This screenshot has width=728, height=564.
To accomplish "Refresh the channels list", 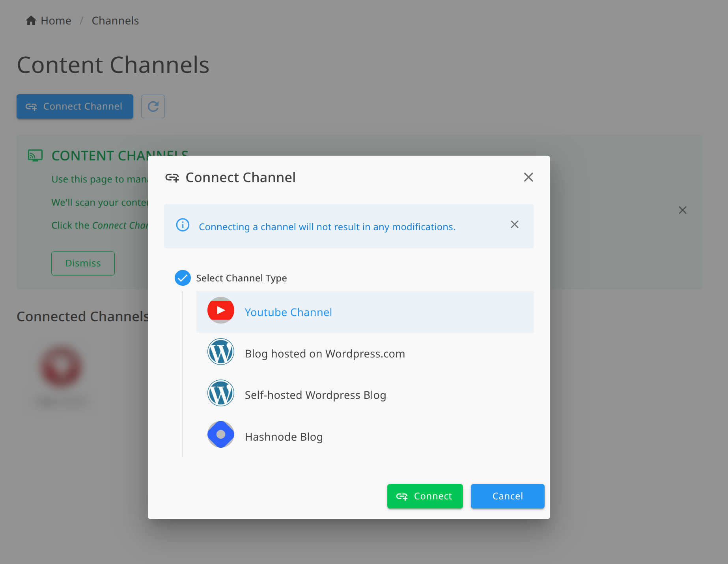I will coord(153,106).
